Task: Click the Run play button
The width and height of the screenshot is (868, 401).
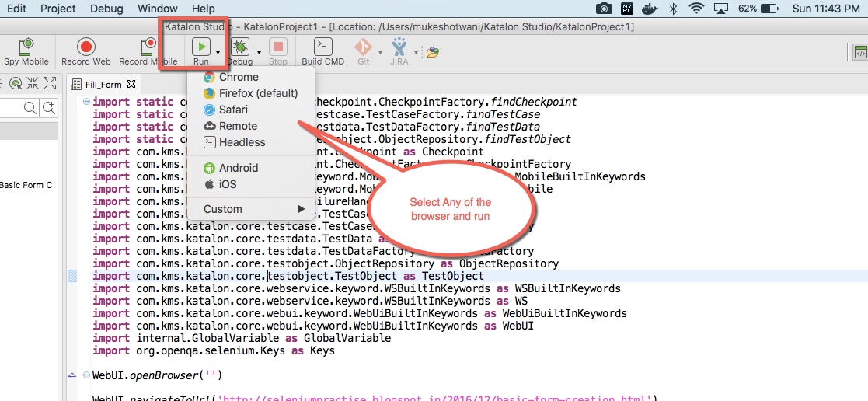Action: point(201,47)
